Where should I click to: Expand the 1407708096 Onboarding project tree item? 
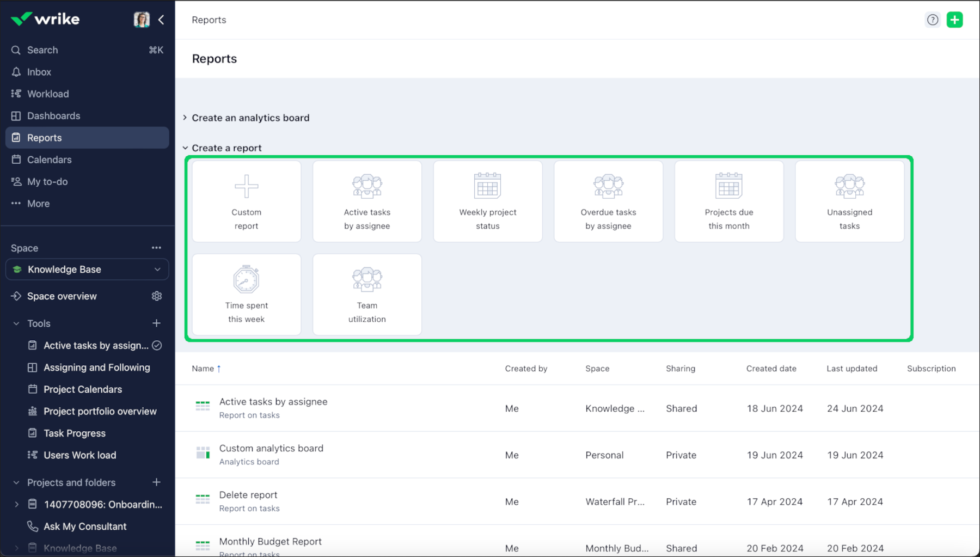pos(16,505)
